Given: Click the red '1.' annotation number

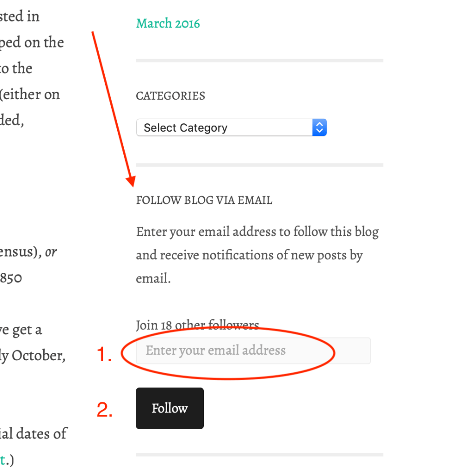Looking at the screenshot, I should click(x=104, y=355).
